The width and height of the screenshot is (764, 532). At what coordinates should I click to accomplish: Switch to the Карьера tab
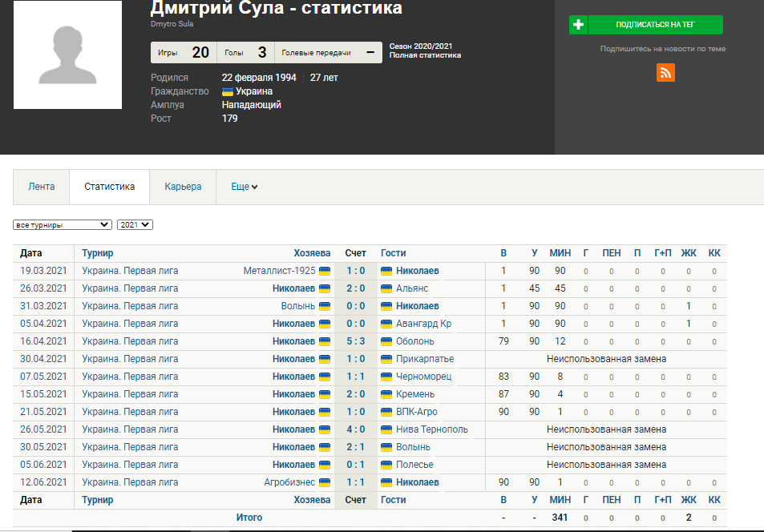pyautogui.click(x=183, y=187)
